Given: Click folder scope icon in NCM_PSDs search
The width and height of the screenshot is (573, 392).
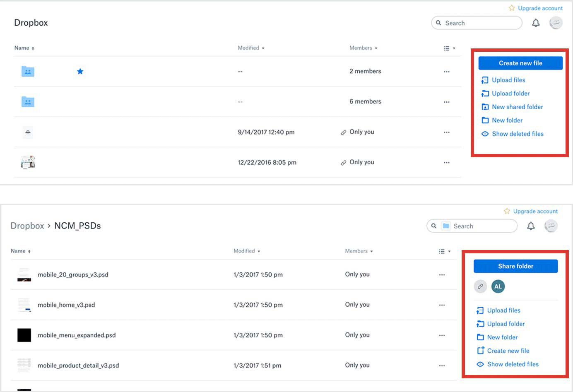Looking at the screenshot, I should [446, 226].
